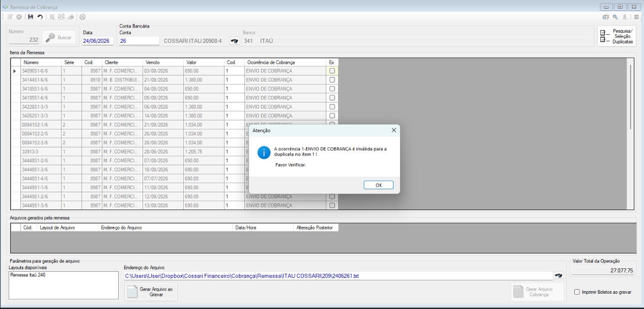
Task: Click the Valor column header
Action: coord(204,62)
